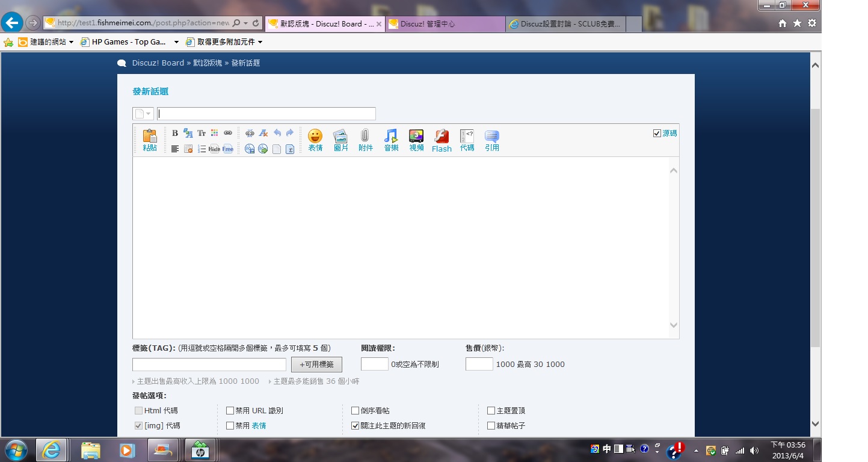This screenshot has height=462, width=868.
Task: Click the paste (粘貼) toolbar icon
Action: (x=150, y=140)
